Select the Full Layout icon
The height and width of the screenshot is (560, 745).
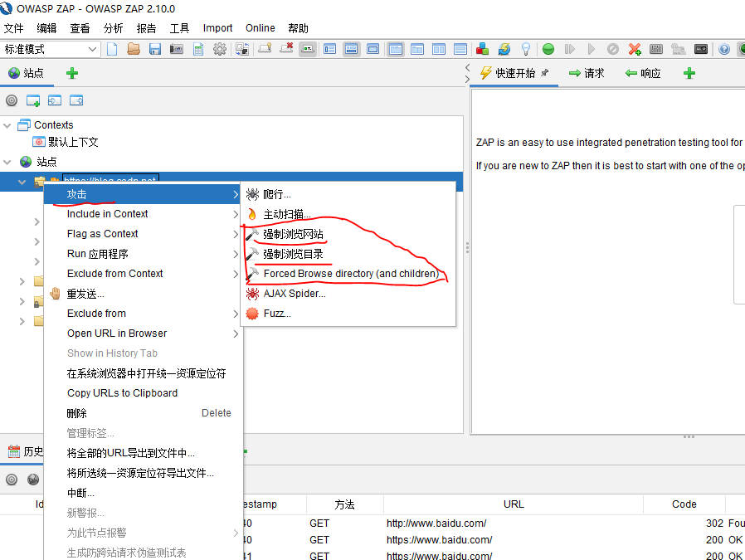(x=373, y=49)
